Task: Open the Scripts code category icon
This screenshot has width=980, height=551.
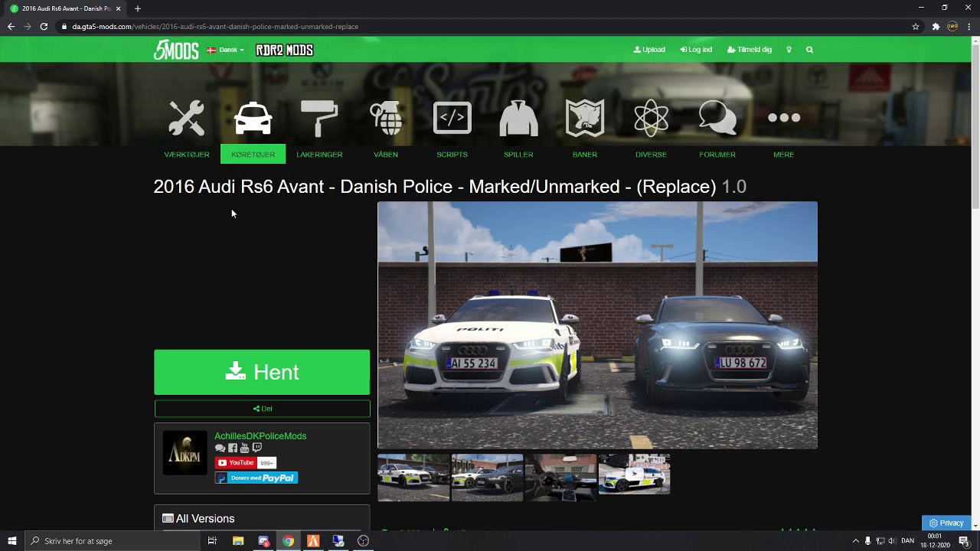Action: (452, 118)
